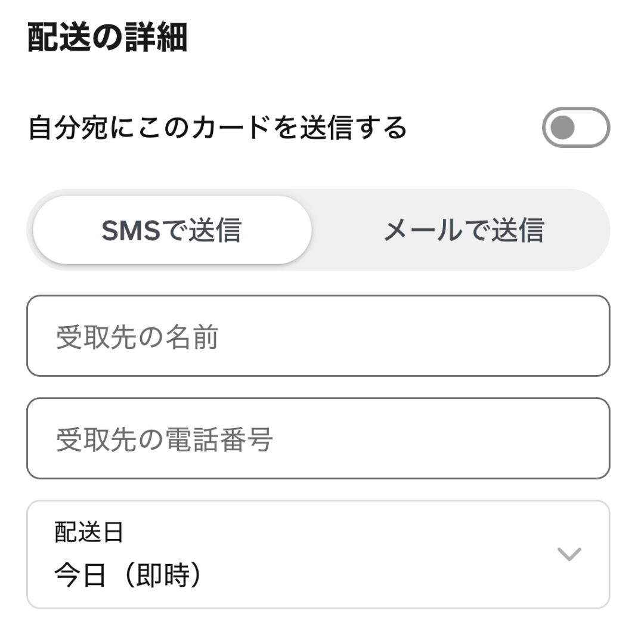644x644 pixels.
Task: Click the recipient phone number field
Action: point(318,439)
